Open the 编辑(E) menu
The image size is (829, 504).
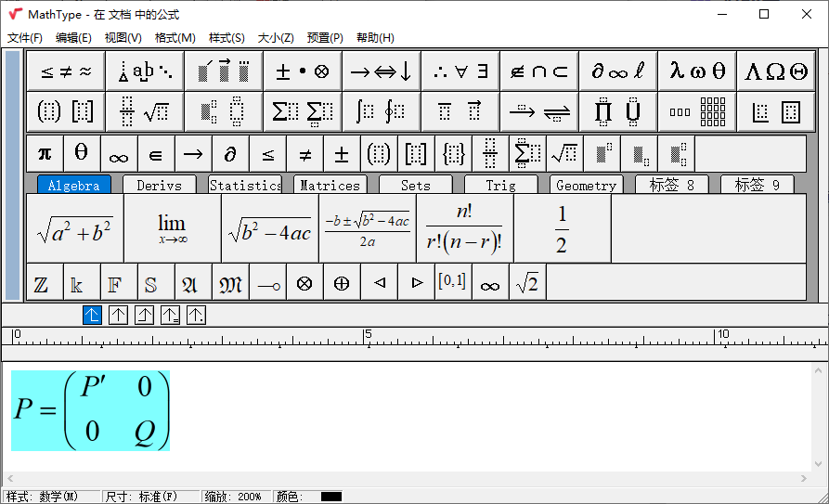pos(73,38)
